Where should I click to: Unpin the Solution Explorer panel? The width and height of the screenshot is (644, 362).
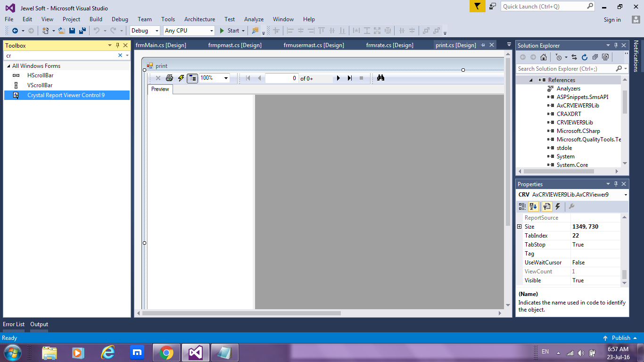coord(617,45)
